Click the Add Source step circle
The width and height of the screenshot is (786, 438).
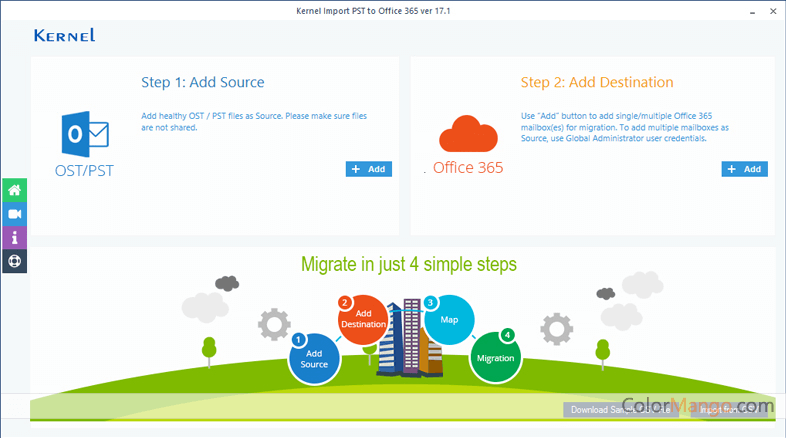pyautogui.click(x=314, y=359)
